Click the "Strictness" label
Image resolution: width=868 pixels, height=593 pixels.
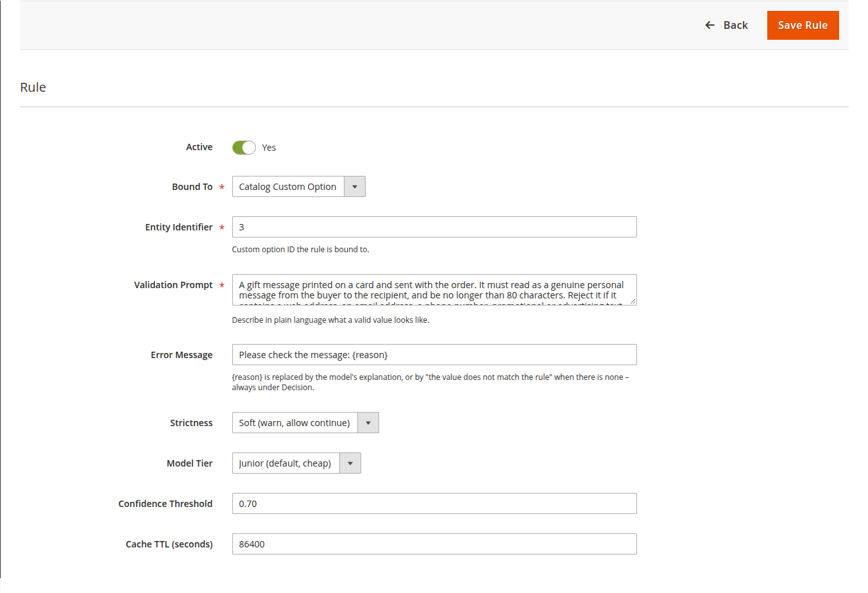[x=191, y=423]
